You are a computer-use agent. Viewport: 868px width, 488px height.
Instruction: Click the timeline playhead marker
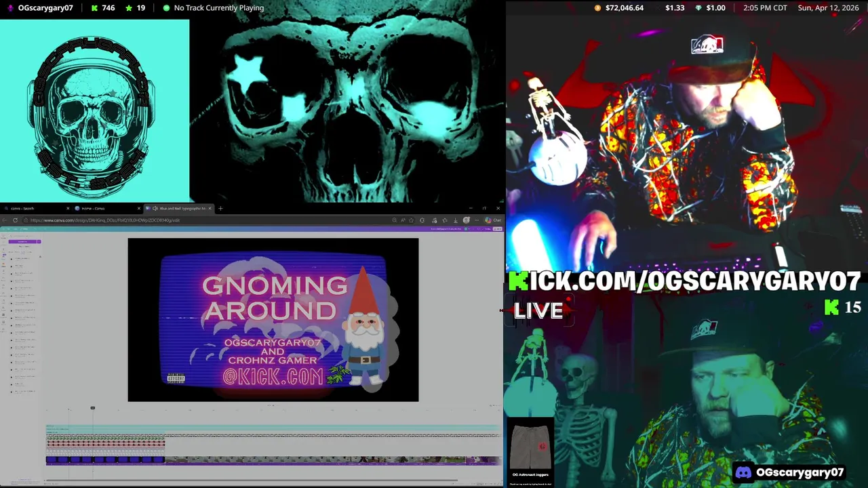pos(93,408)
